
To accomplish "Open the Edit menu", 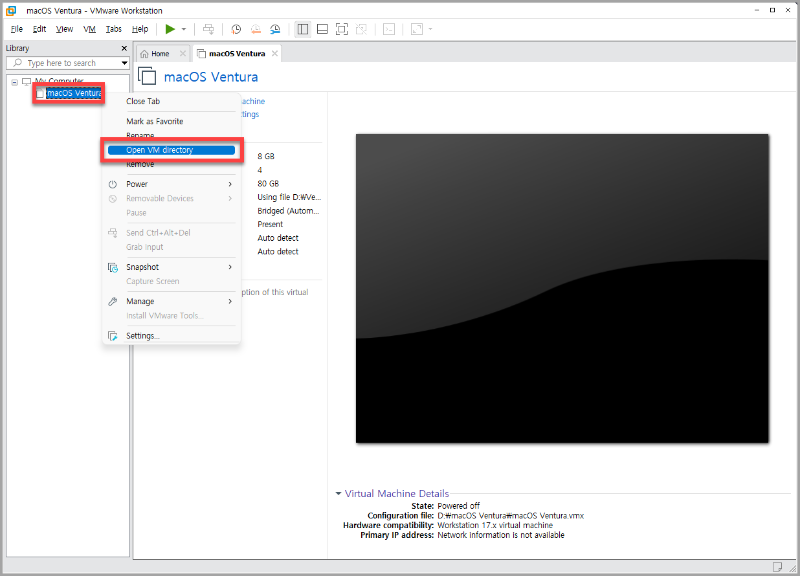I will pos(39,29).
